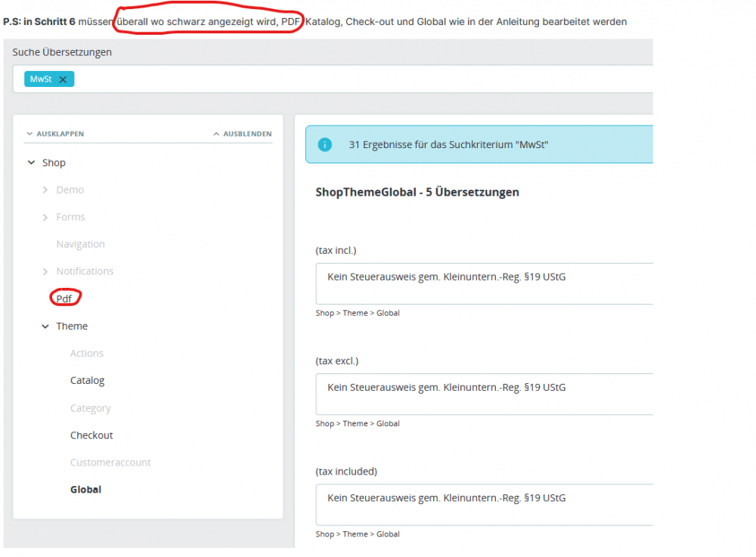
Task: Remove the MwSt search filter tag
Action: point(62,79)
